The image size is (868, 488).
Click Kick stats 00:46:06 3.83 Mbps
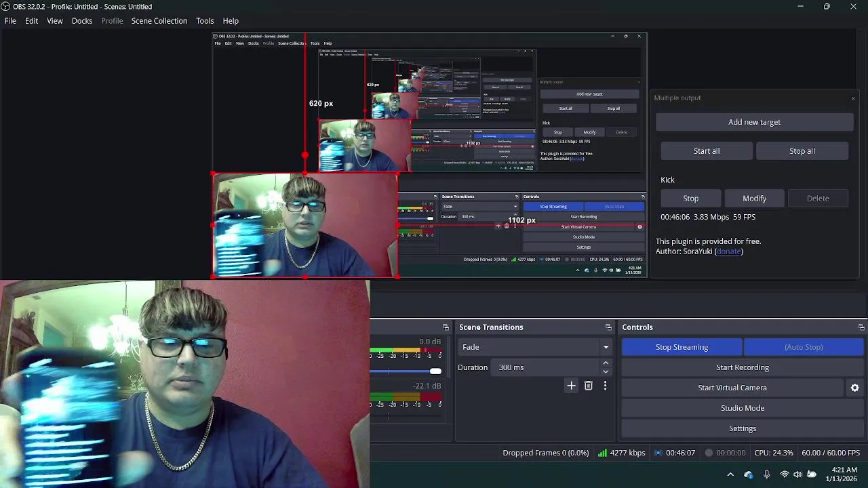coord(708,217)
